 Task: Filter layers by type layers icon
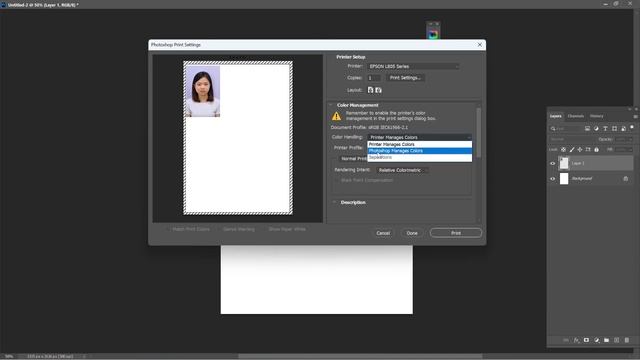pos(605,129)
